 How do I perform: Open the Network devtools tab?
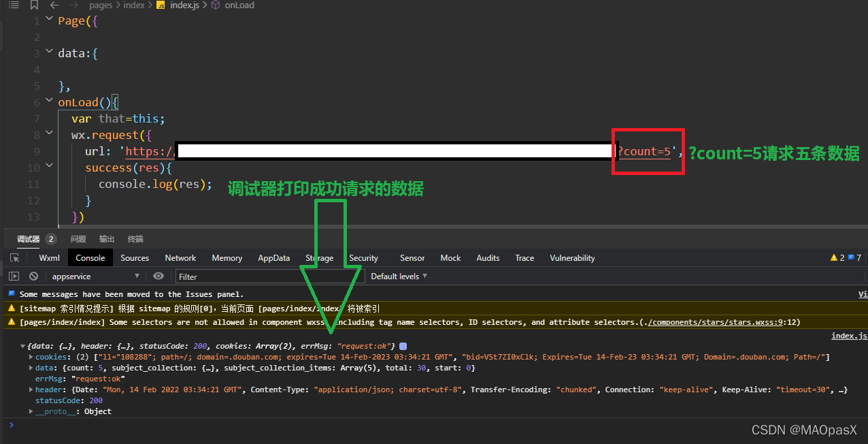point(180,258)
